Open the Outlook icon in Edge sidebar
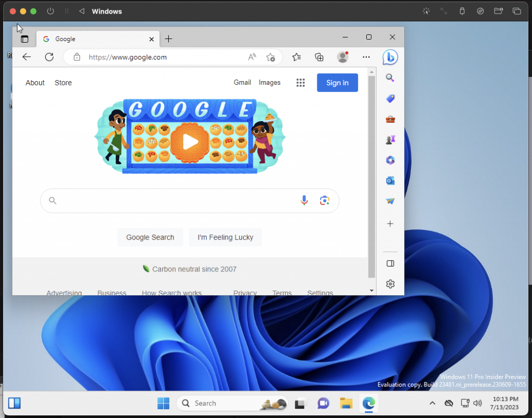This screenshot has width=532, height=418. (390, 180)
